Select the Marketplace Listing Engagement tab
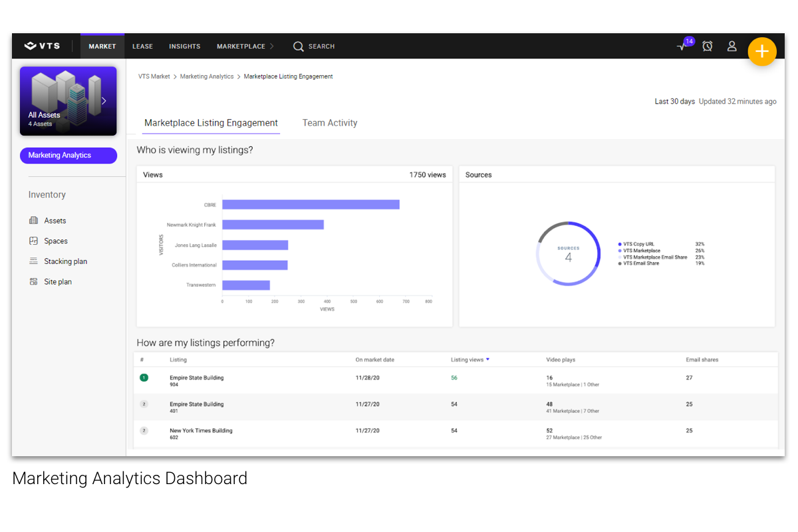The height and width of the screenshot is (532, 798). pyautogui.click(x=211, y=123)
